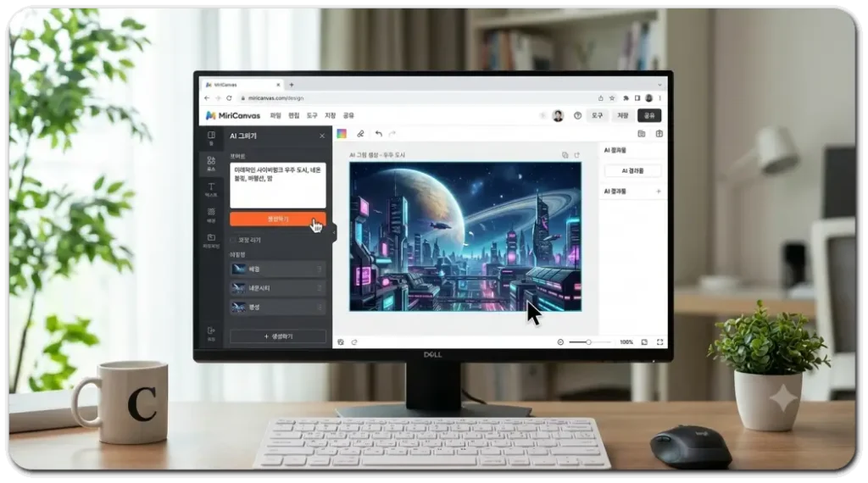Click inside the AI prompt text box
This screenshot has width=868, height=483.
[x=278, y=186]
